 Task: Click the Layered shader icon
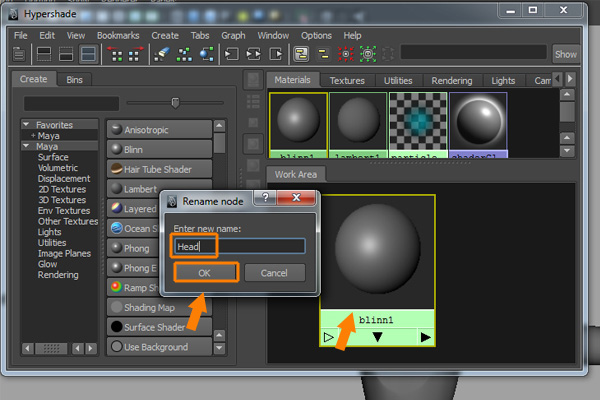click(x=116, y=209)
